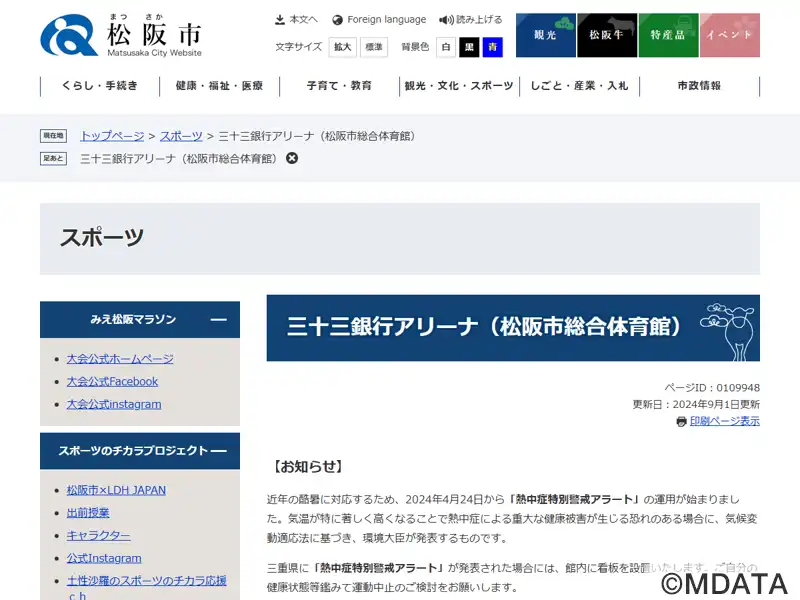Set background color to blue (青)

click(493, 47)
